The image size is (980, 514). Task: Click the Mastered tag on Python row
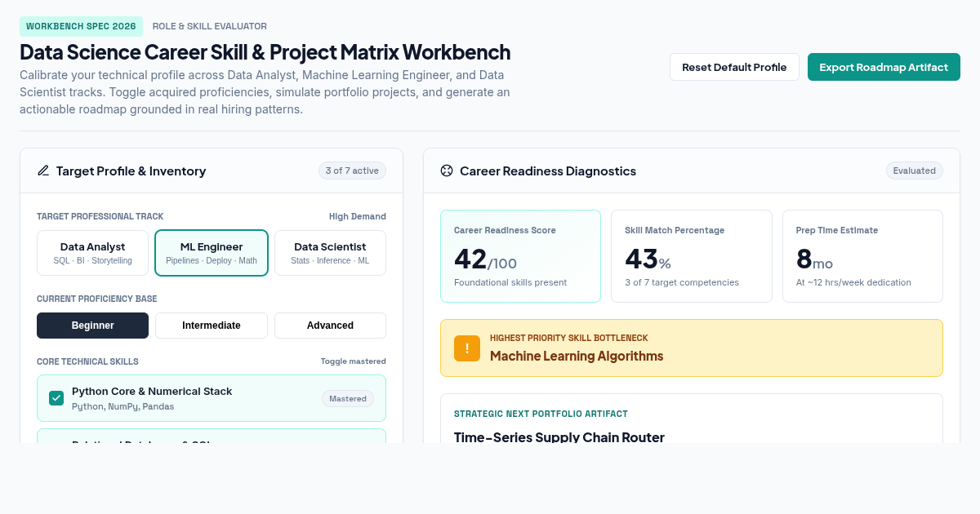(348, 398)
